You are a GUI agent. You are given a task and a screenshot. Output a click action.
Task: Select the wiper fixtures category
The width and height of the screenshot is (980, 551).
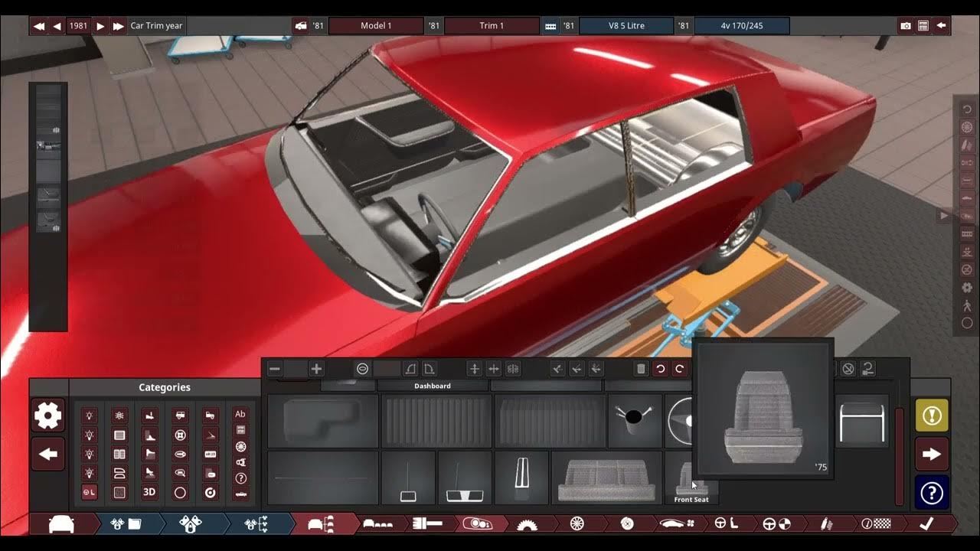click(x=211, y=435)
